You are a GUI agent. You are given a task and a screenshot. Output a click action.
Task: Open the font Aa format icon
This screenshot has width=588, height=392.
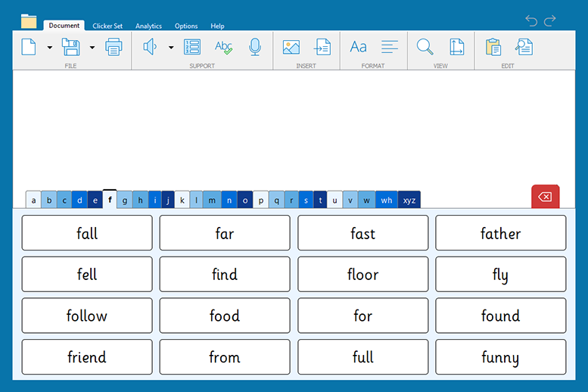[x=358, y=47]
